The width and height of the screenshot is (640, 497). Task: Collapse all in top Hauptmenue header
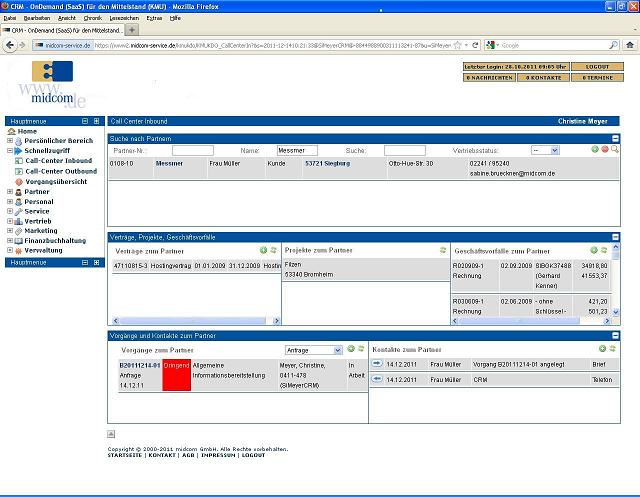85,121
